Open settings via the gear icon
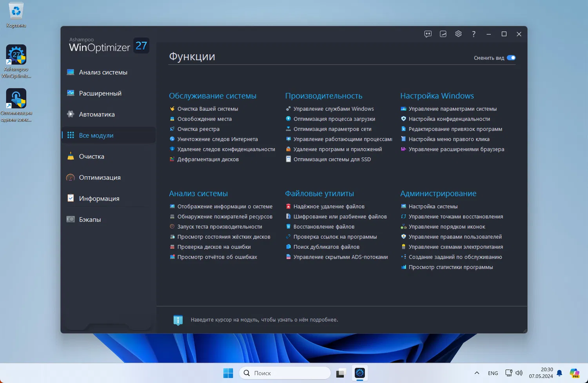 point(458,34)
